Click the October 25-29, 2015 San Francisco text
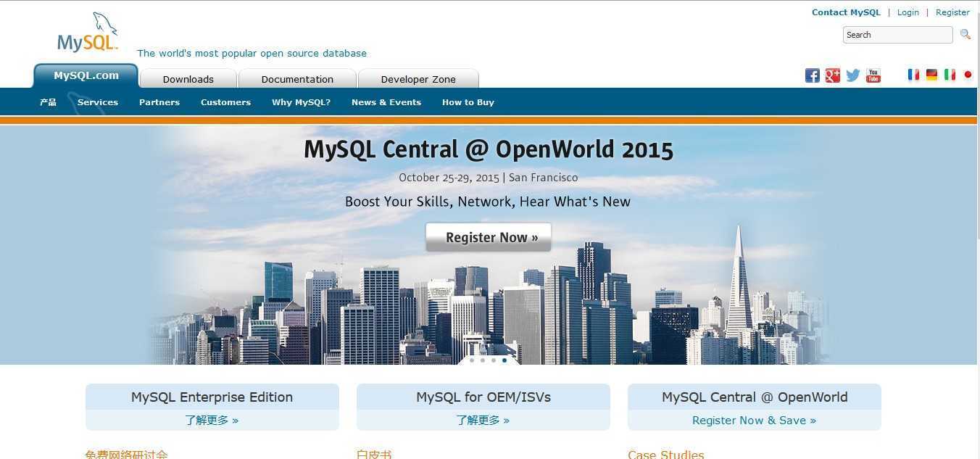980x459 pixels. tap(489, 178)
